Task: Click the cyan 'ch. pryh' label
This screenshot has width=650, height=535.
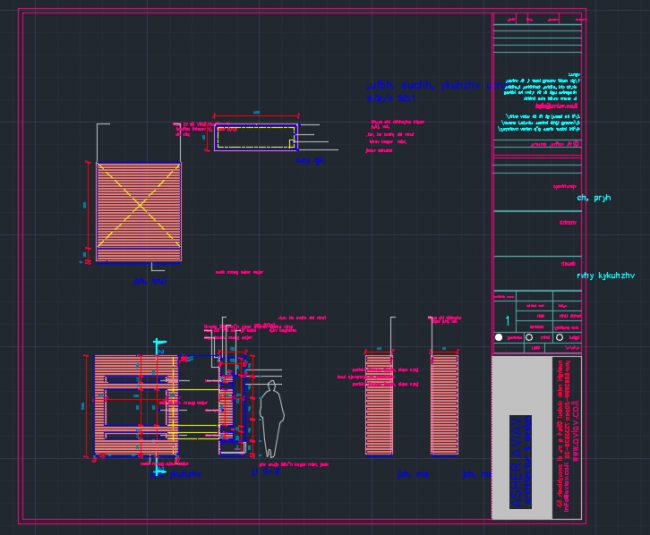Action: 593,198
